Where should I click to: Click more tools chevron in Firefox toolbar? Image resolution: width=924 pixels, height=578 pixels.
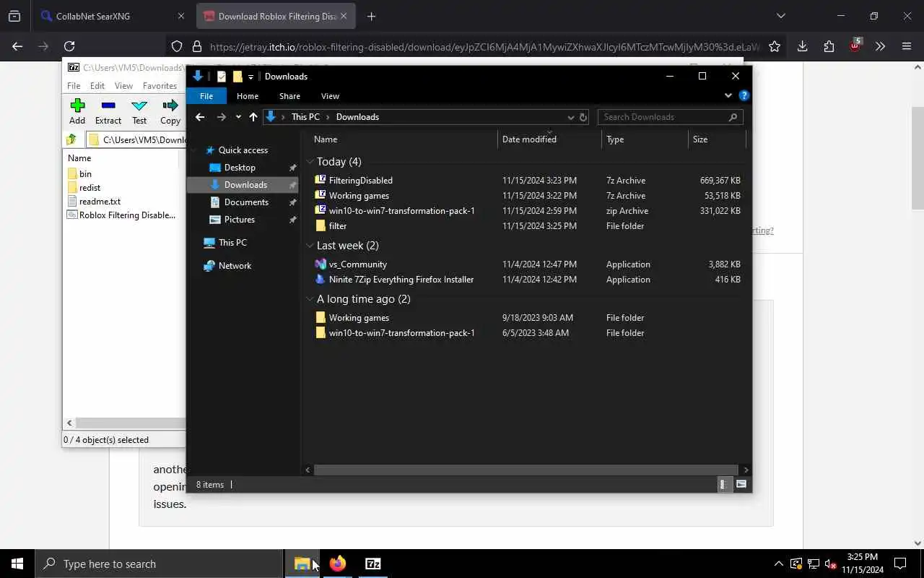click(880, 46)
